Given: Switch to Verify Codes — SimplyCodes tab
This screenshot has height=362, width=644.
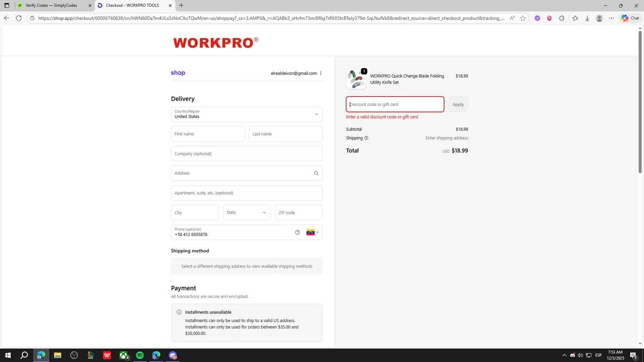Looking at the screenshot, I should [x=51, y=6].
